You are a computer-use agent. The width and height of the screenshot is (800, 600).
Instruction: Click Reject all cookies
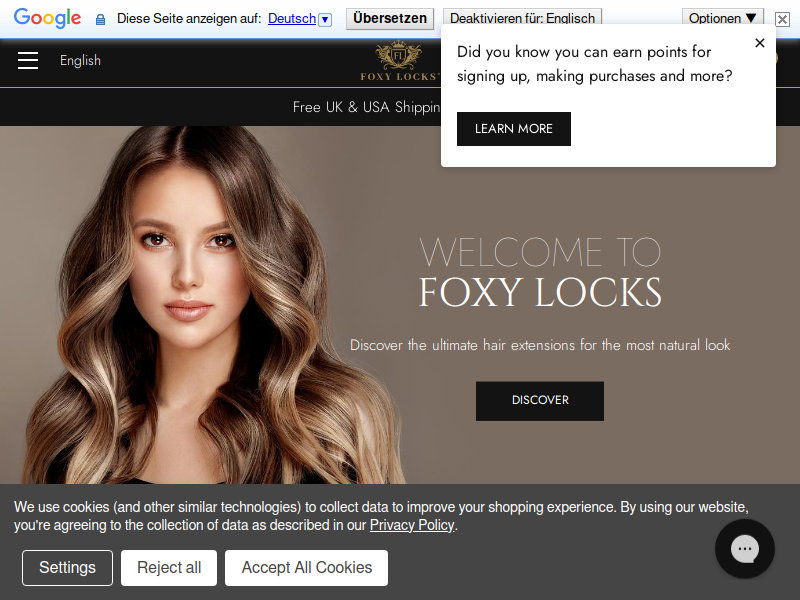click(x=169, y=567)
